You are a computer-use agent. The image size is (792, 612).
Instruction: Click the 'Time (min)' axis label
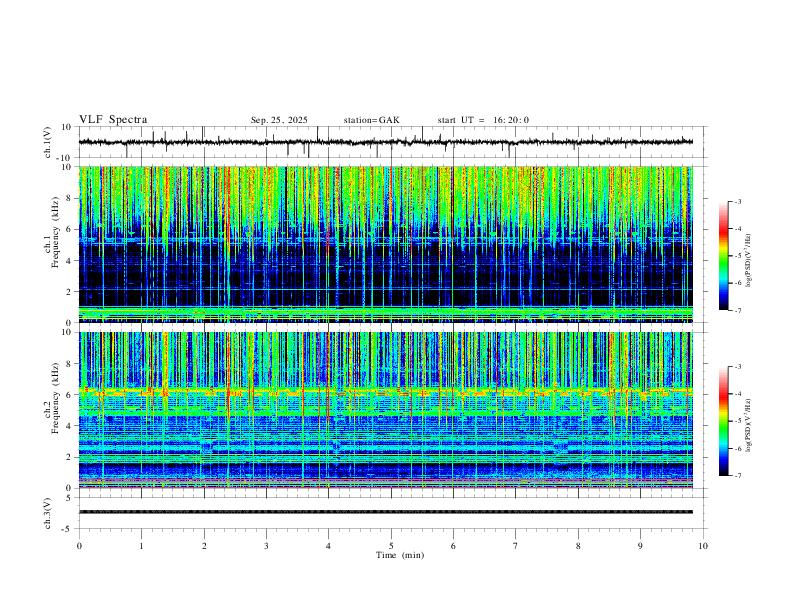pyautogui.click(x=400, y=555)
